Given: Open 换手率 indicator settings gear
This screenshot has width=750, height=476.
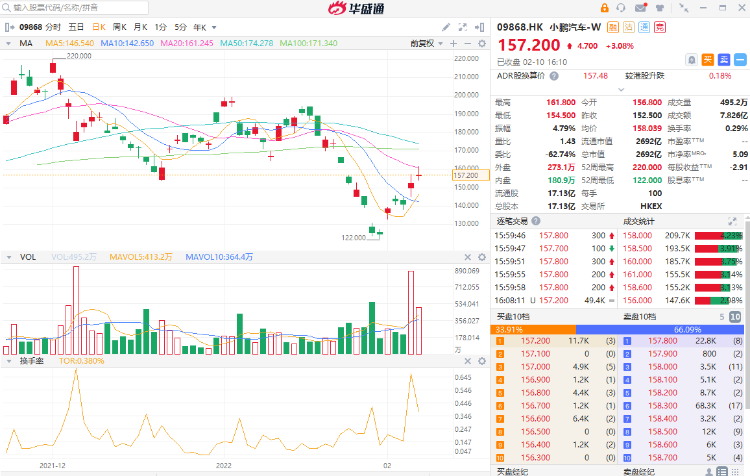Looking at the screenshot, I should pyautogui.click(x=482, y=361).
